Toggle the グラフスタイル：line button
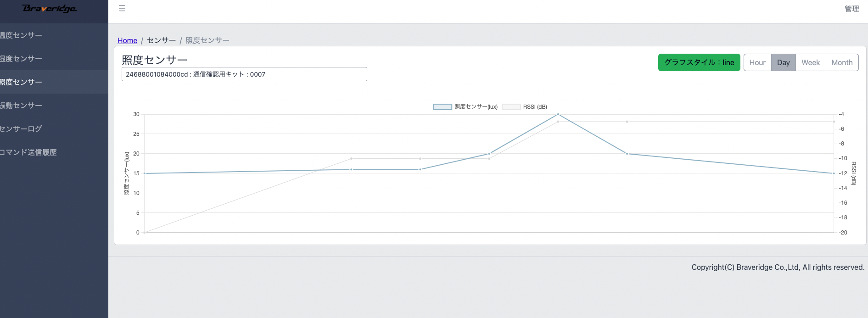Screen dimensions: 868x318 699,62
